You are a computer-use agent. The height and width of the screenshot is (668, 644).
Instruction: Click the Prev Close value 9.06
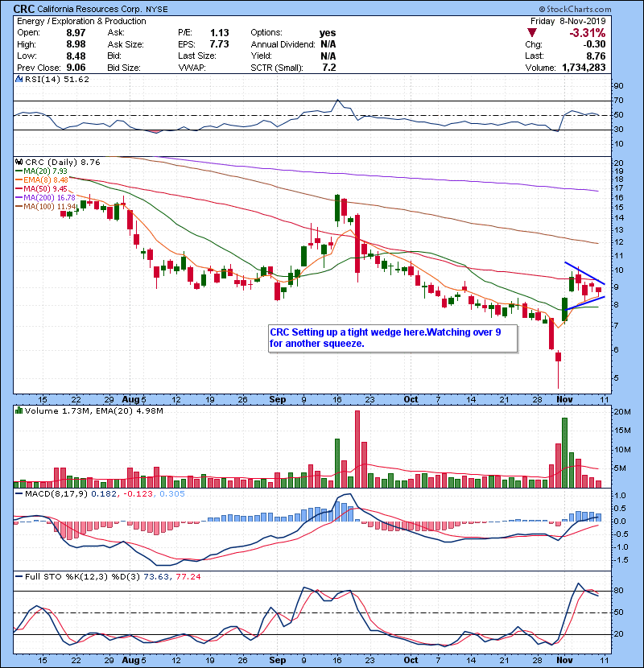click(76, 68)
